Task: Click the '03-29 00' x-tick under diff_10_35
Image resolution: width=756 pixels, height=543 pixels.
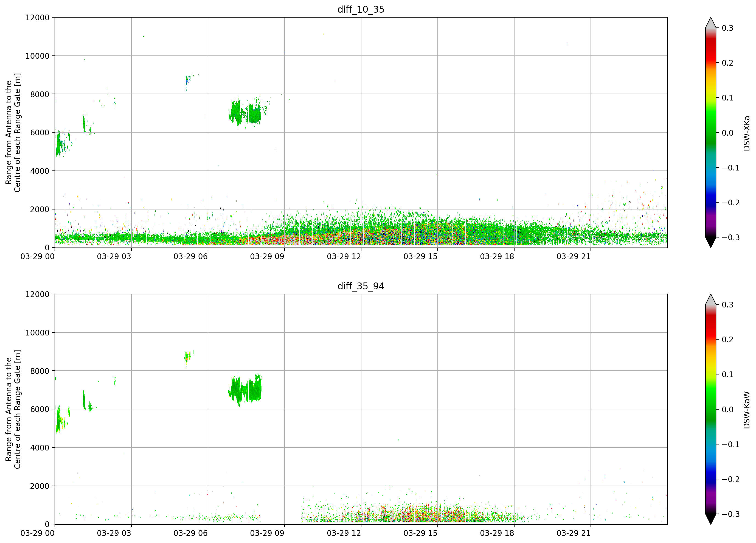Action: (x=38, y=256)
